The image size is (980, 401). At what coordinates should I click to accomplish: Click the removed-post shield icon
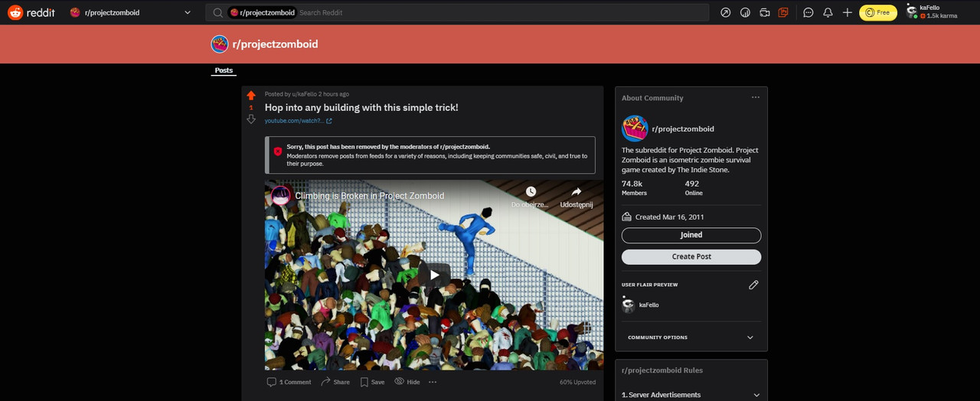(277, 152)
